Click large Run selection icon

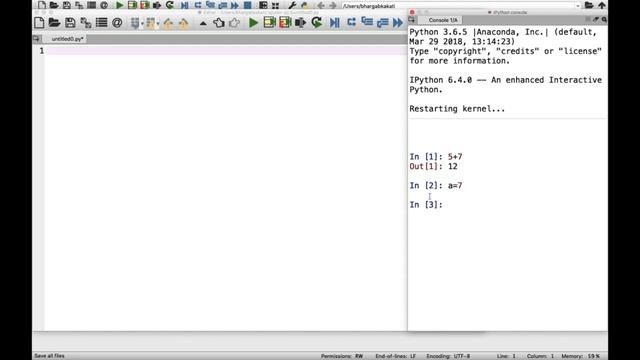(x=300, y=22)
